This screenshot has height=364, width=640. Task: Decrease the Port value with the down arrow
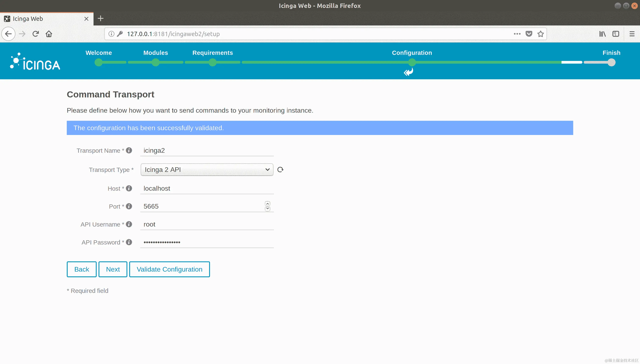267,209
